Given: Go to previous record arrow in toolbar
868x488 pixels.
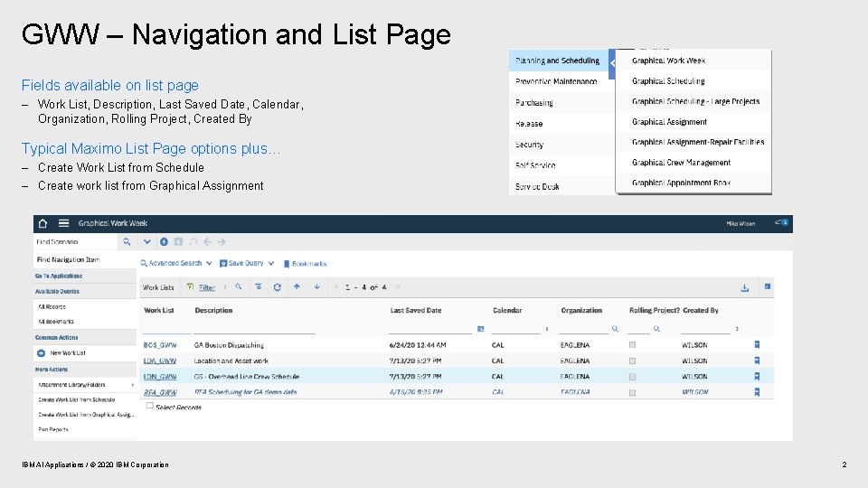Looking at the screenshot, I should coord(208,242).
